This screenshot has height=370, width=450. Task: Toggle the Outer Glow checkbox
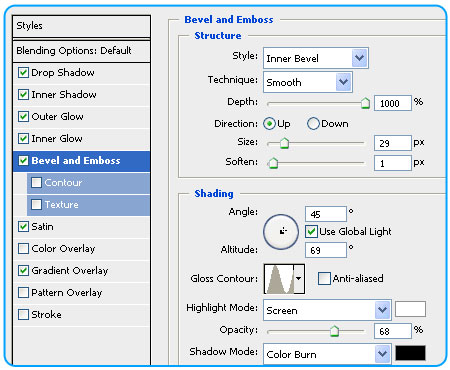[x=23, y=116]
